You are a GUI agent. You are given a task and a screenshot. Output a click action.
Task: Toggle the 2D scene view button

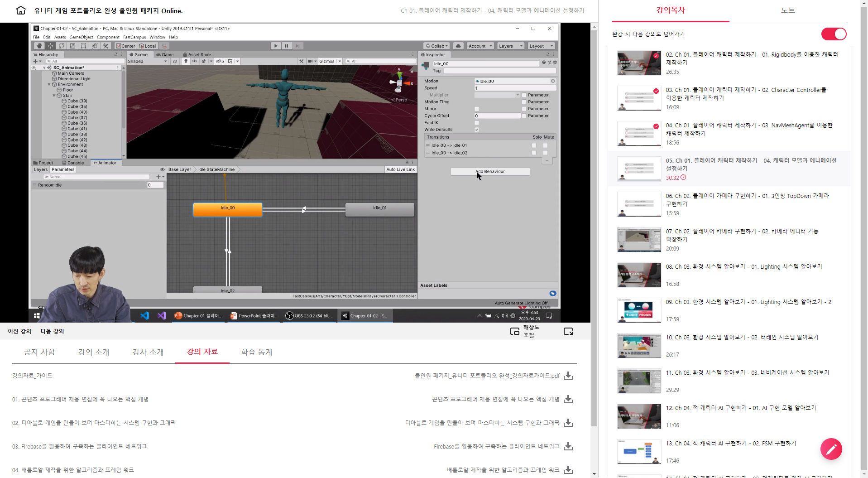(x=175, y=61)
